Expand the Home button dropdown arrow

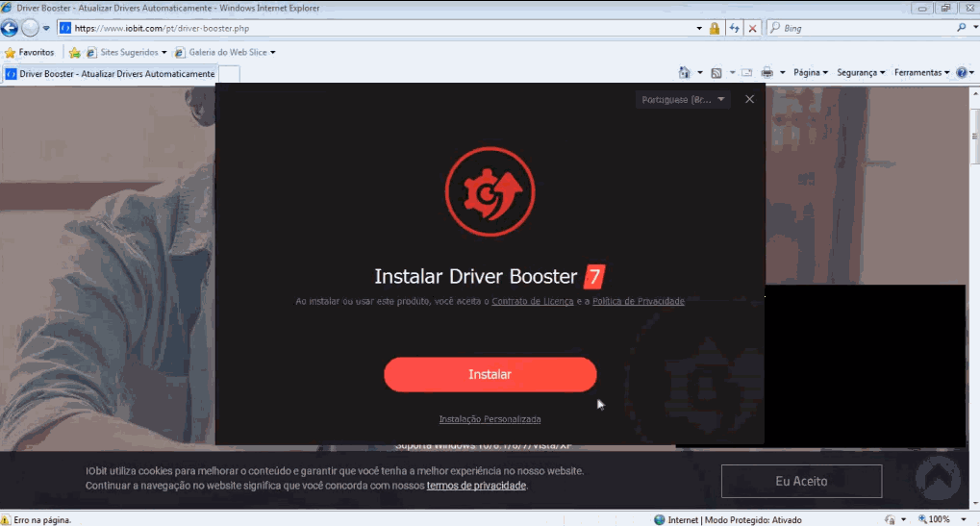point(700,72)
